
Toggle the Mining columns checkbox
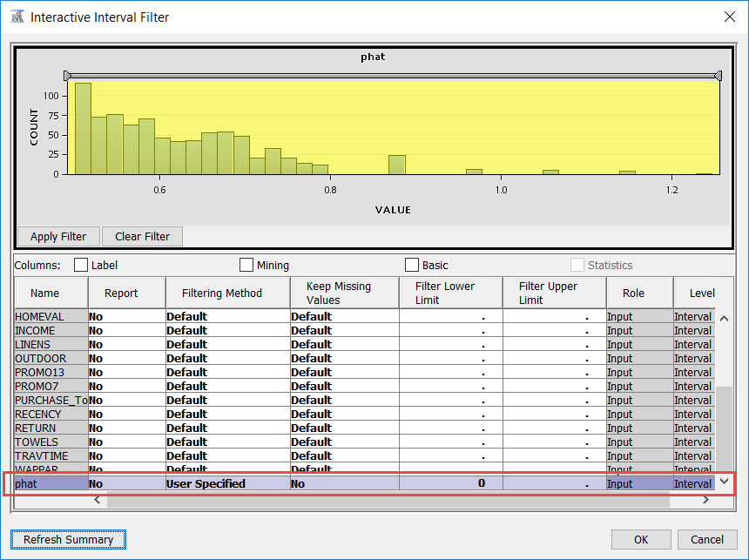pos(246,265)
